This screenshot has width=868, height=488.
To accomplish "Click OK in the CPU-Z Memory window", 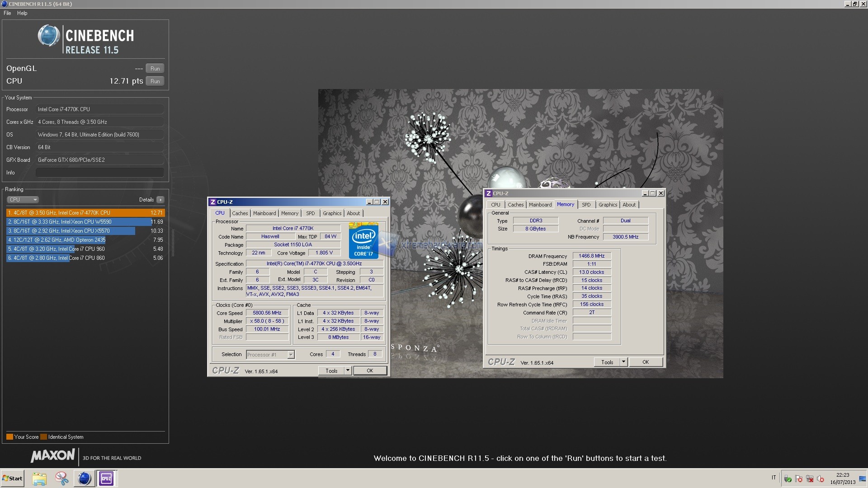I will (x=645, y=362).
